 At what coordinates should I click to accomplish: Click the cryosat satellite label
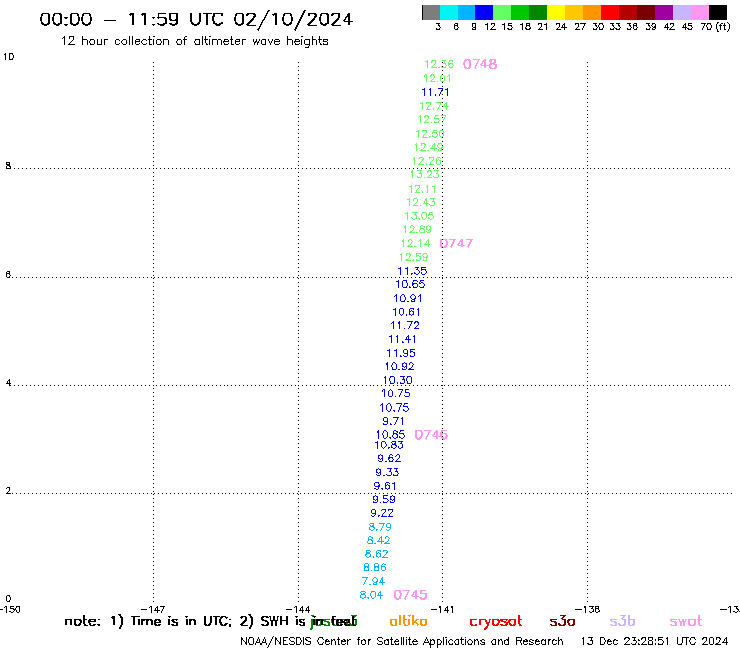coord(496,622)
